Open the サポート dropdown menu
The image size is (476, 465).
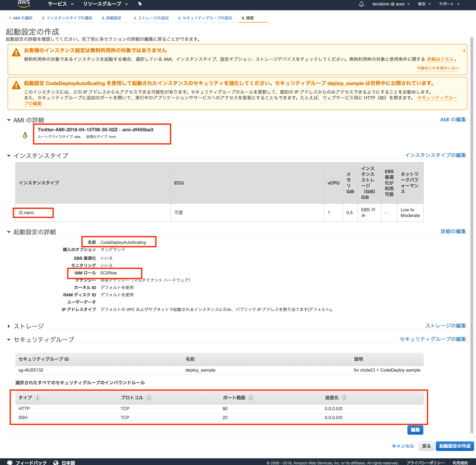click(449, 4)
